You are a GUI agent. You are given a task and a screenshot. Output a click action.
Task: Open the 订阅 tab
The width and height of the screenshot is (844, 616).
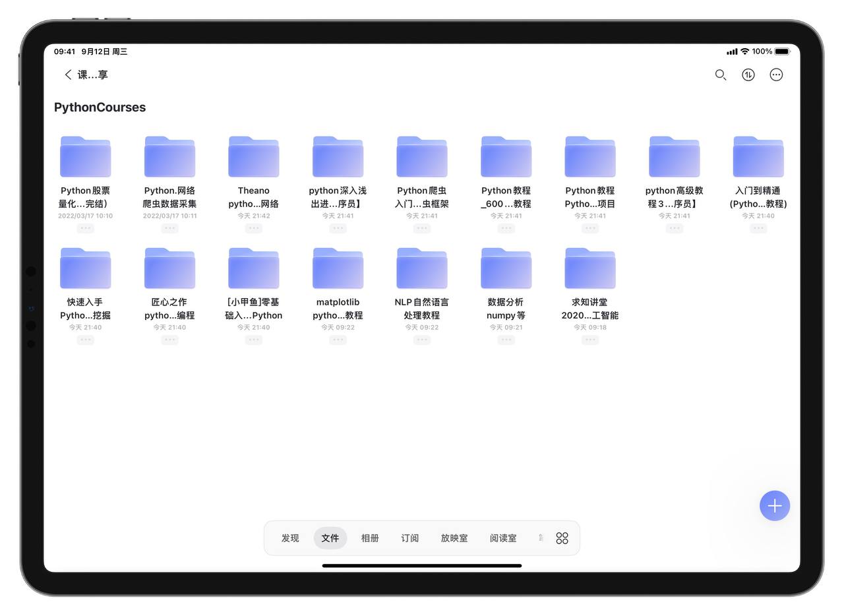(x=410, y=538)
